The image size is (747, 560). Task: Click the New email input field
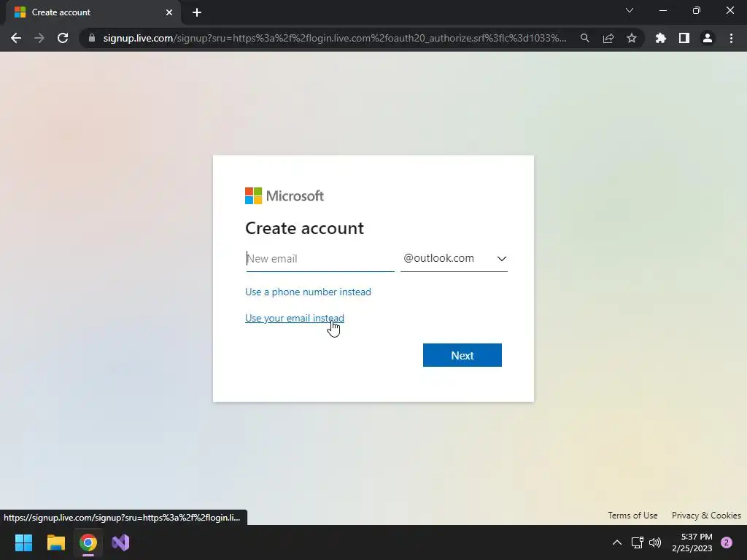(320, 259)
